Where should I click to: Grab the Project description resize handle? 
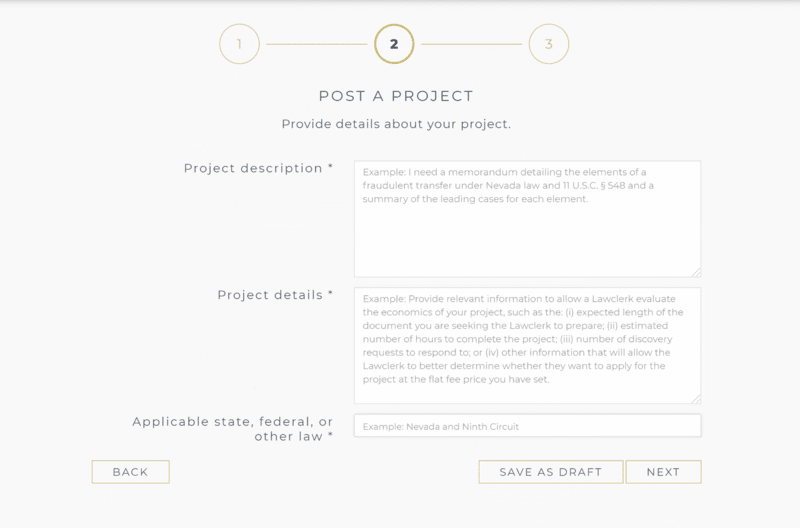tap(696, 273)
